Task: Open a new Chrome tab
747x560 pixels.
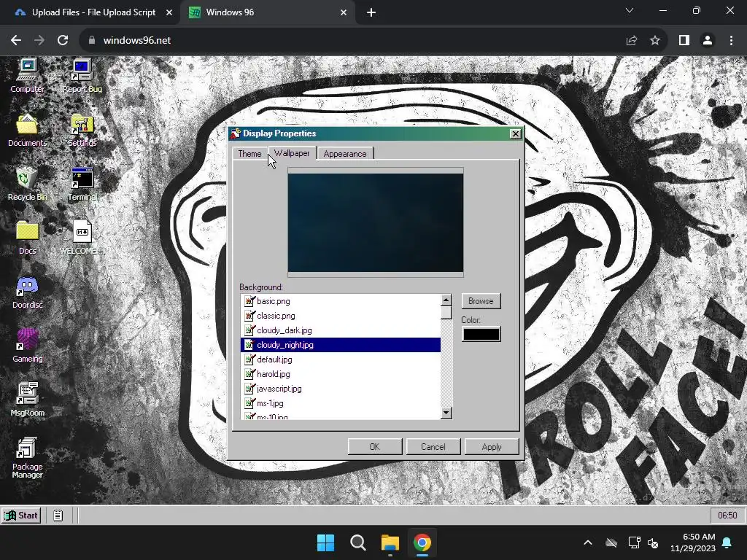Action: (371, 12)
